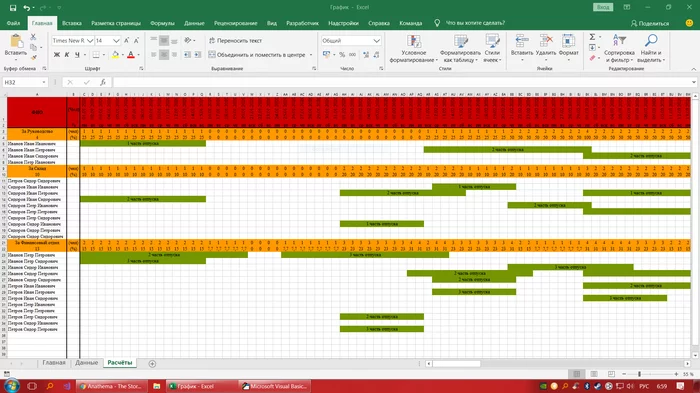Click the Cut scissors icon

click(33, 37)
